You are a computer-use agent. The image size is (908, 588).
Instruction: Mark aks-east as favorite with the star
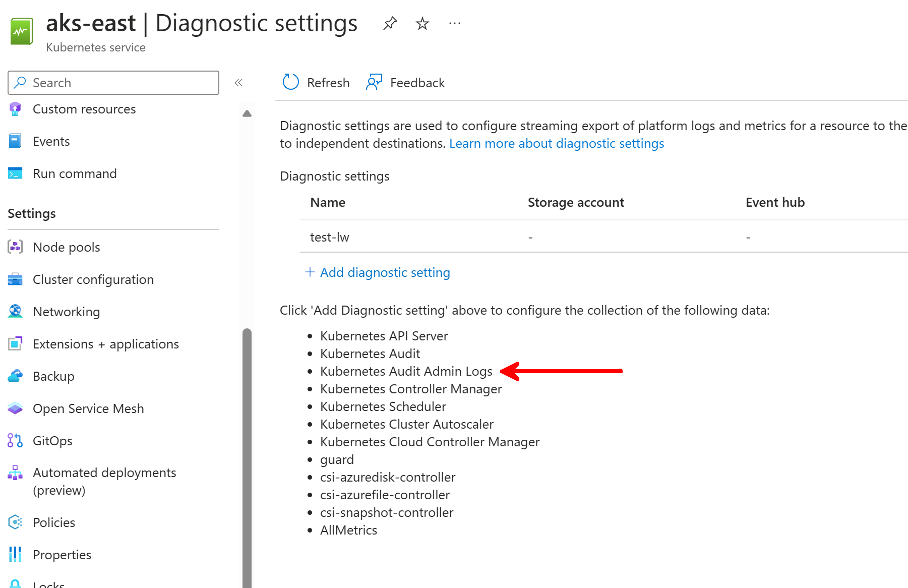pyautogui.click(x=422, y=23)
